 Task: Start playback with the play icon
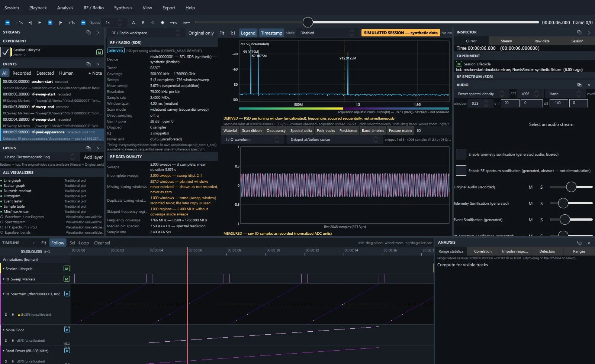tap(40, 23)
